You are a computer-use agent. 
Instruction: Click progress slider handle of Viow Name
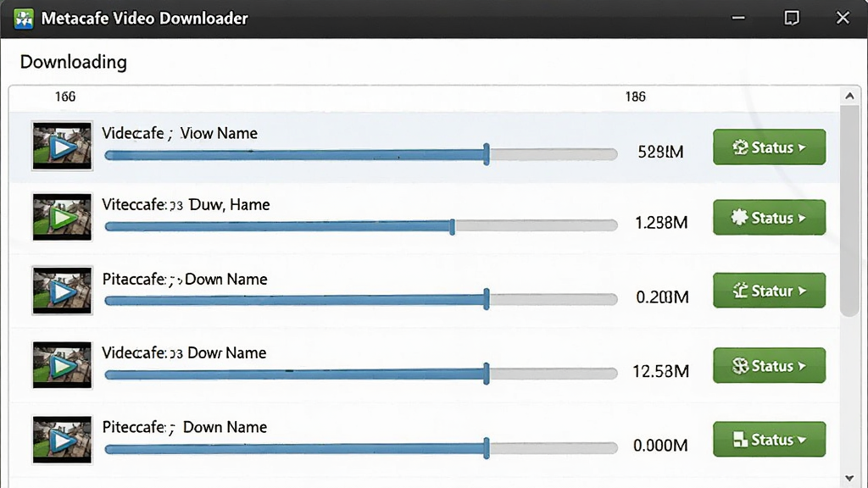point(486,154)
